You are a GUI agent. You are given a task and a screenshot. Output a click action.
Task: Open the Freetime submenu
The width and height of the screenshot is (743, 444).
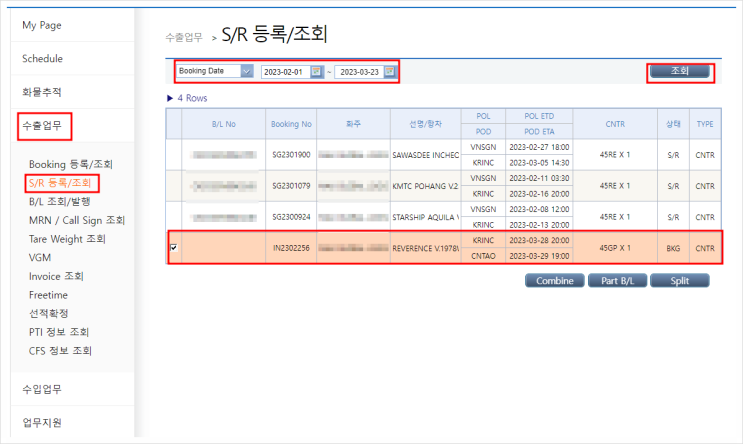click(48, 295)
